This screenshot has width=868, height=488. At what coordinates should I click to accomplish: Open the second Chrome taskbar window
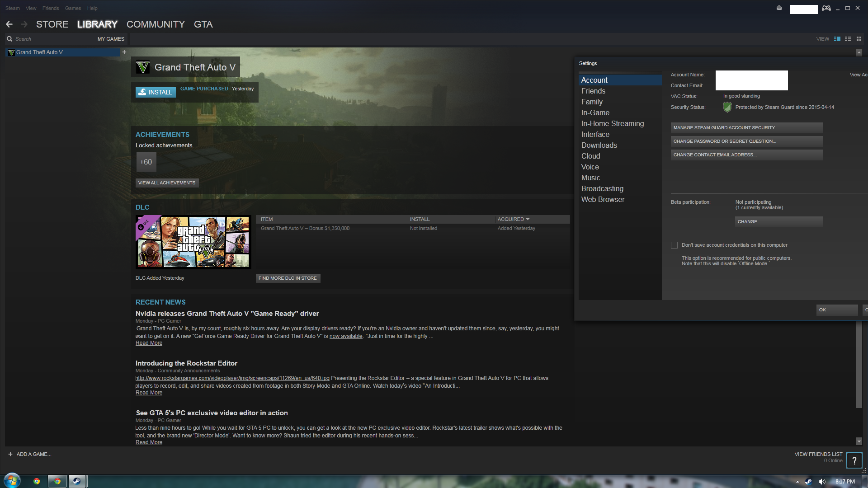pyautogui.click(x=57, y=481)
